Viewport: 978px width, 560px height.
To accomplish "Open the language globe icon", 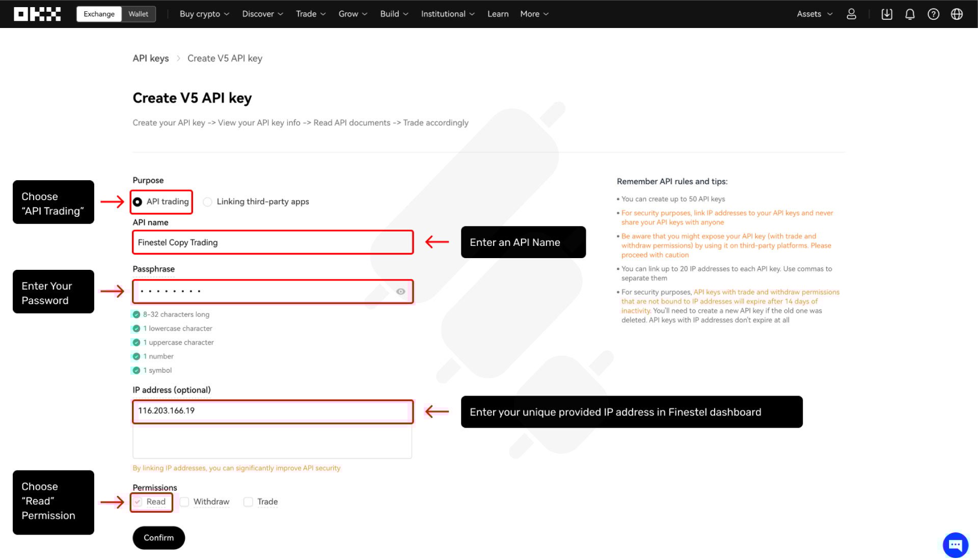I will point(957,14).
